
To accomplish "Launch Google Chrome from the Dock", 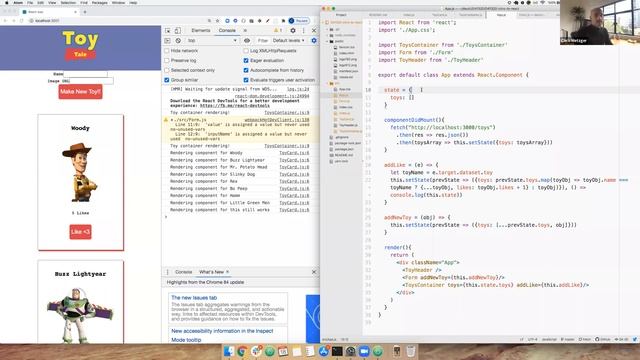I will coord(242,351).
